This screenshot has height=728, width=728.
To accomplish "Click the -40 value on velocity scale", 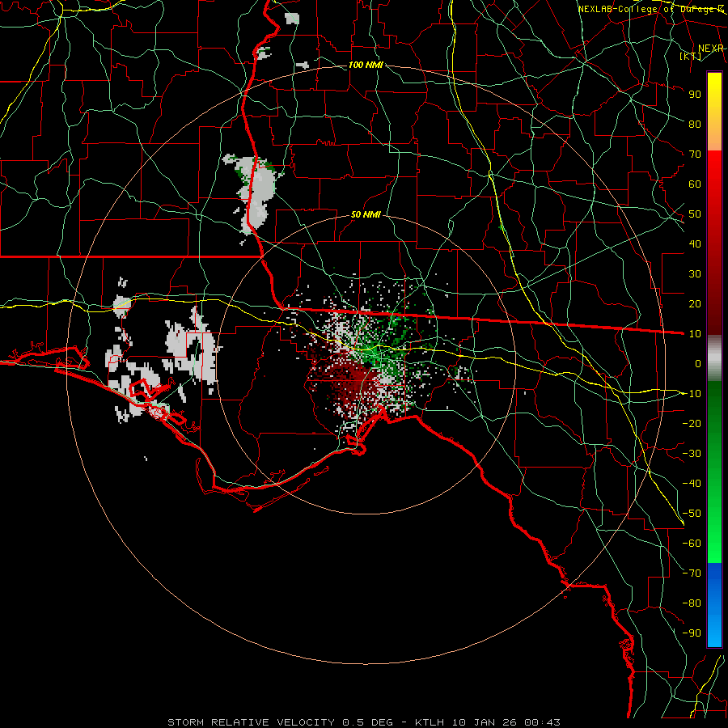I will 692,484.
